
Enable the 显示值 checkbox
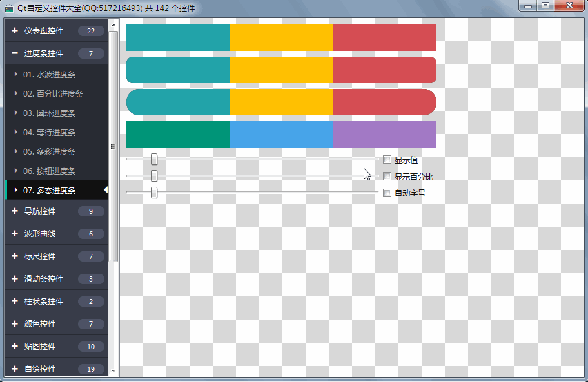click(x=387, y=160)
